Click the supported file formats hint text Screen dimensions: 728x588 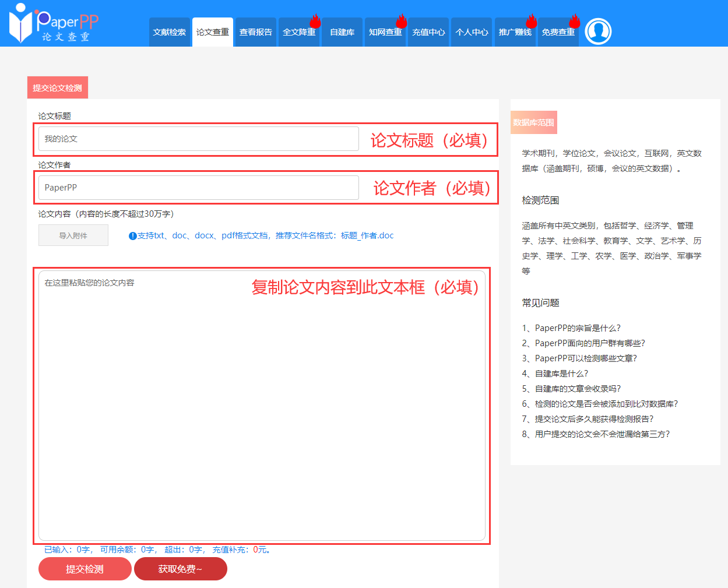265,235
